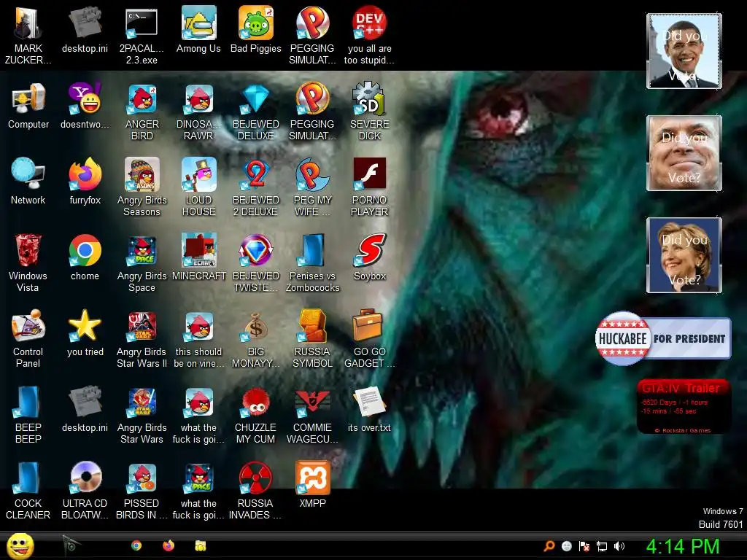The width and height of the screenshot is (747, 560).
Task: Click the volume speaker tray icon
Action: [x=619, y=546]
